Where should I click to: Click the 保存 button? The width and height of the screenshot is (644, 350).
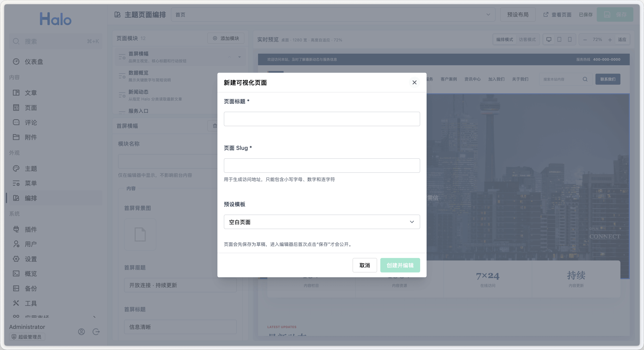(615, 14)
